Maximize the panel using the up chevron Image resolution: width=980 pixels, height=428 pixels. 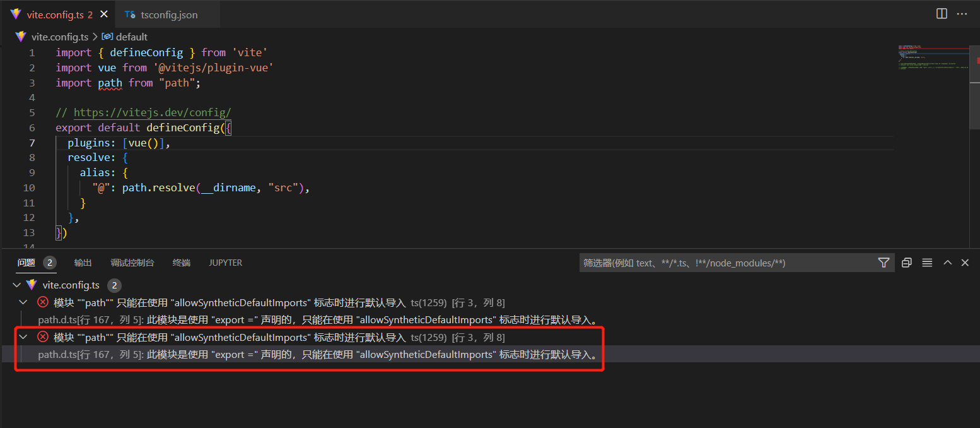947,263
